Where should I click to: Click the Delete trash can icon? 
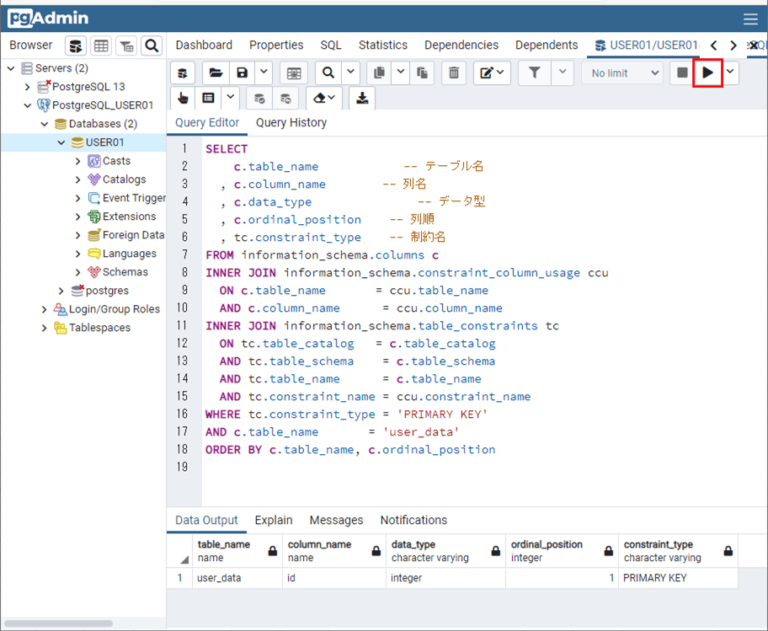453,72
